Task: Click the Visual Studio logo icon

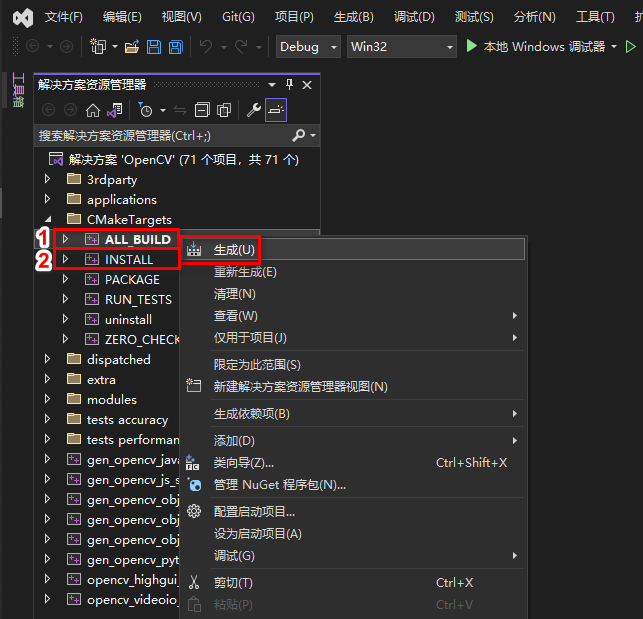Action: pos(23,18)
